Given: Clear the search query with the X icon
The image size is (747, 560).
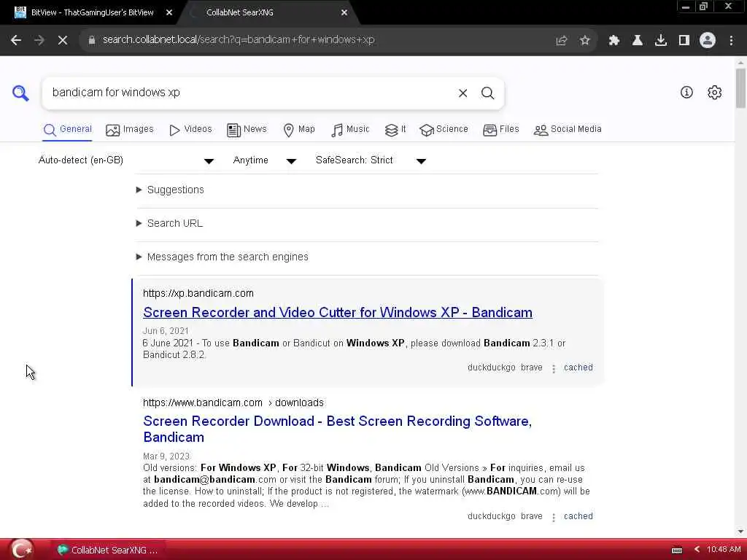Looking at the screenshot, I should pos(462,93).
